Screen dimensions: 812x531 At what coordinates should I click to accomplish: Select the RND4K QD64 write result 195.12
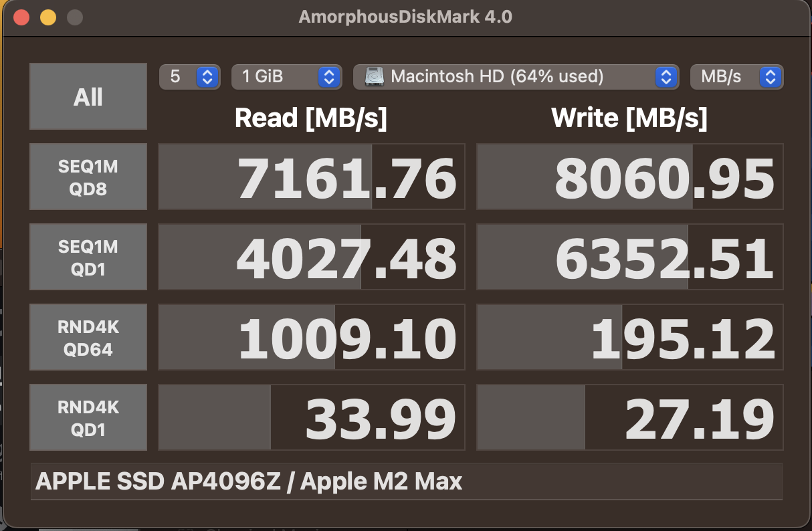[629, 336]
